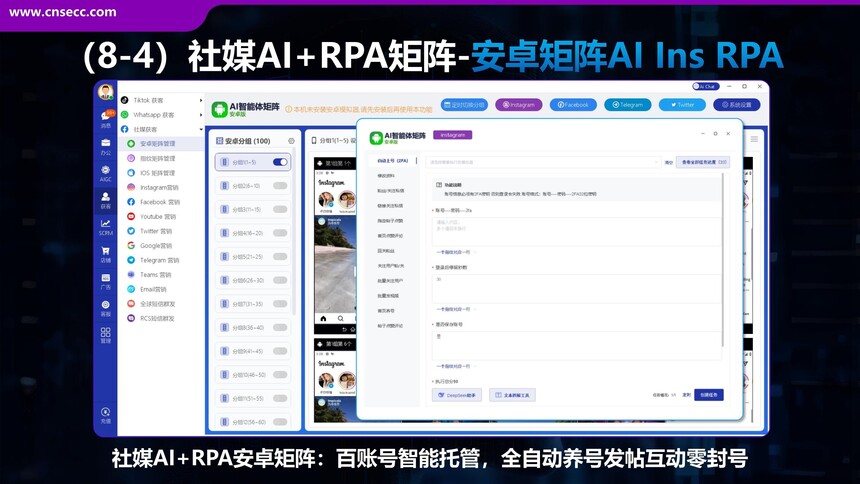Switch to the Telegram tab button

coord(627,104)
